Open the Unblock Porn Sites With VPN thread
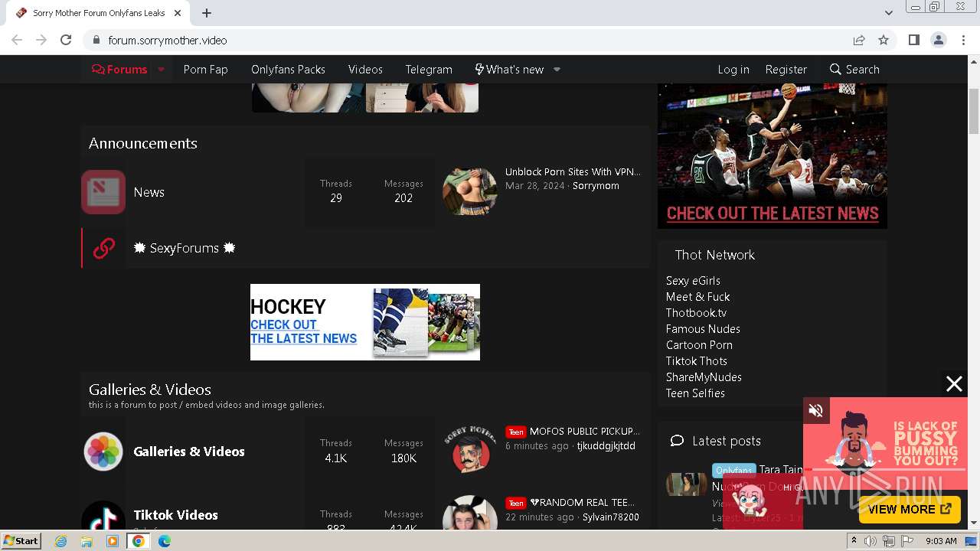The image size is (980, 551). pyautogui.click(x=573, y=172)
